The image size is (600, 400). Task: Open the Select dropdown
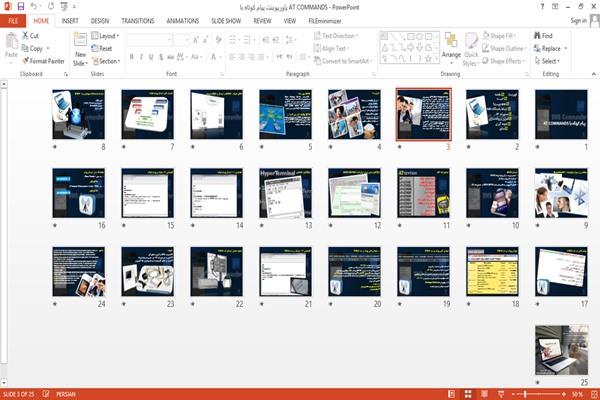(547, 61)
